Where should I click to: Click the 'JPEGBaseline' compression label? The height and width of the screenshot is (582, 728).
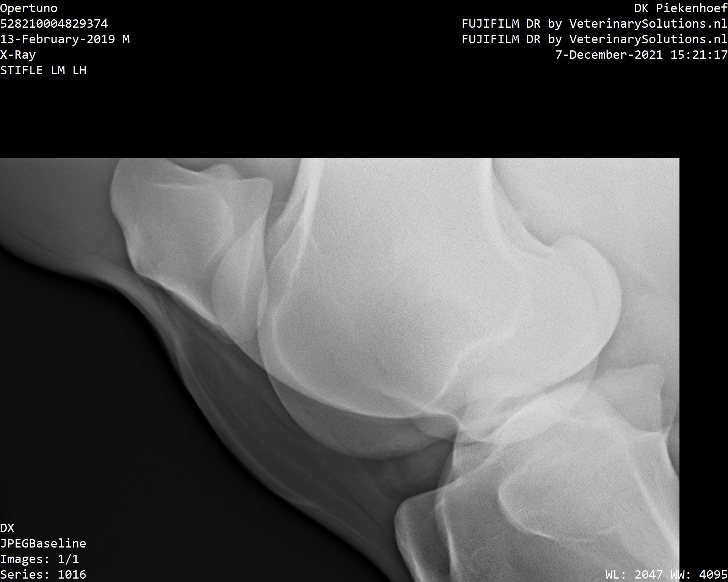point(43,544)
